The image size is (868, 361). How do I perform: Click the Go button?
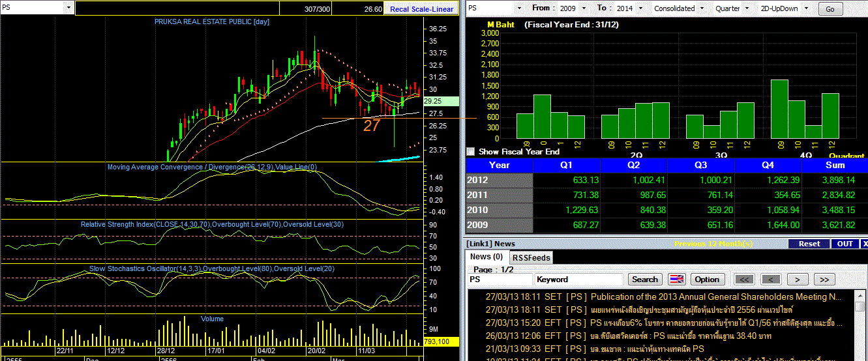[830, 8]
